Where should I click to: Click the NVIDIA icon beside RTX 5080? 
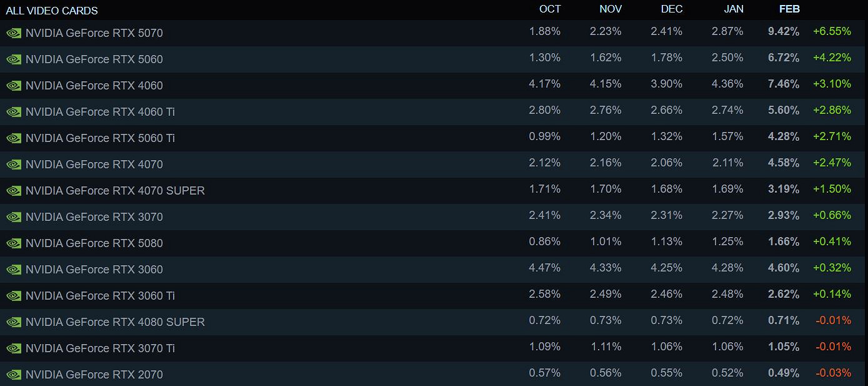14,243
